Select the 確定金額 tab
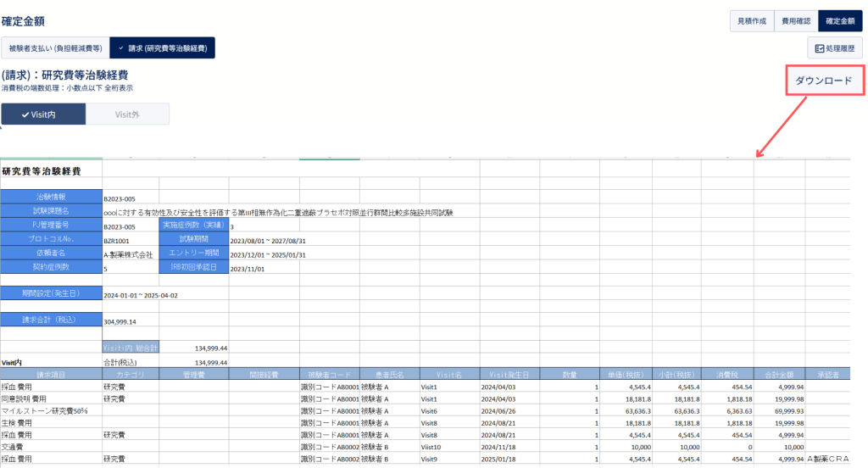Screen dimensions: 868x468 coord(840,21)
